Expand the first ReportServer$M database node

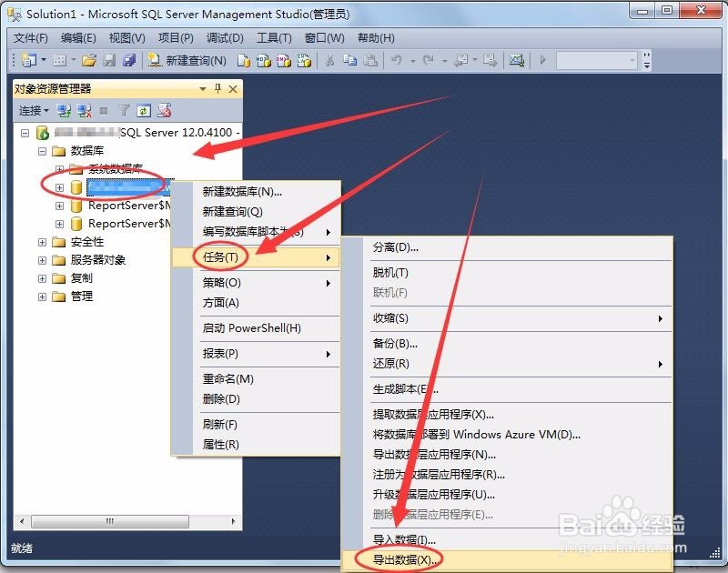pos(59,206)
